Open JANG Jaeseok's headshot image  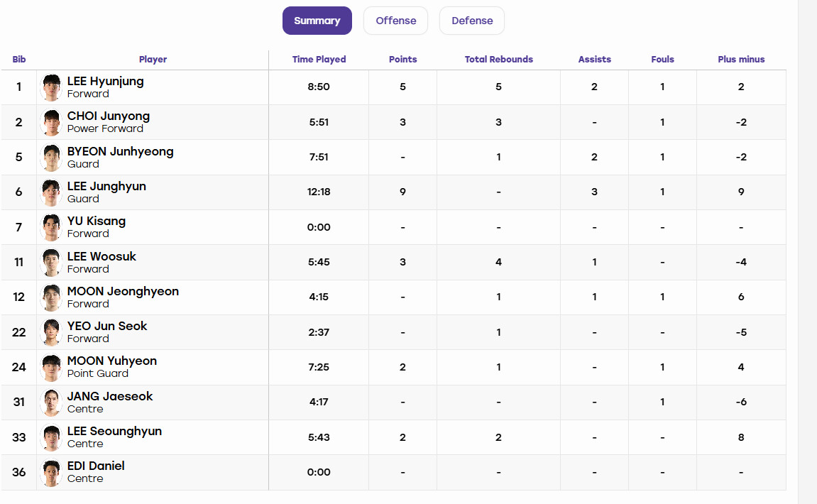point(51,402)
